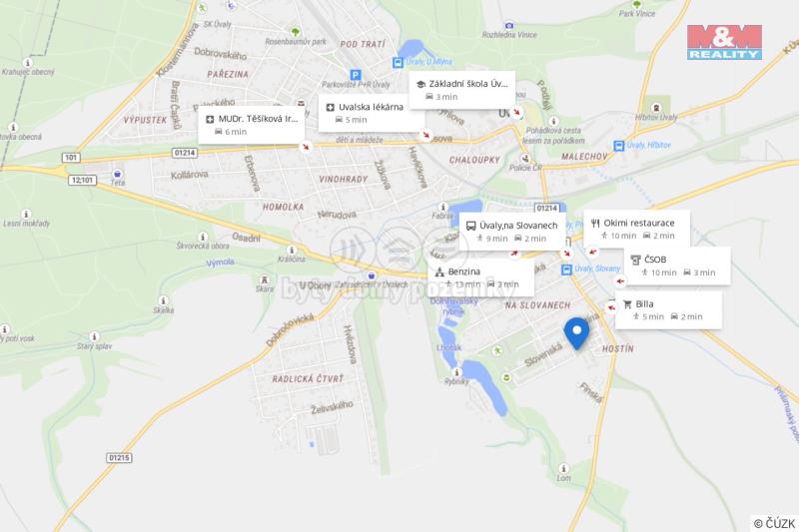The height and width of the screenshot is (532, 799).
Task: Select the Parkoviště P+R Úvaly parking icon
Action: pos(356,75)
